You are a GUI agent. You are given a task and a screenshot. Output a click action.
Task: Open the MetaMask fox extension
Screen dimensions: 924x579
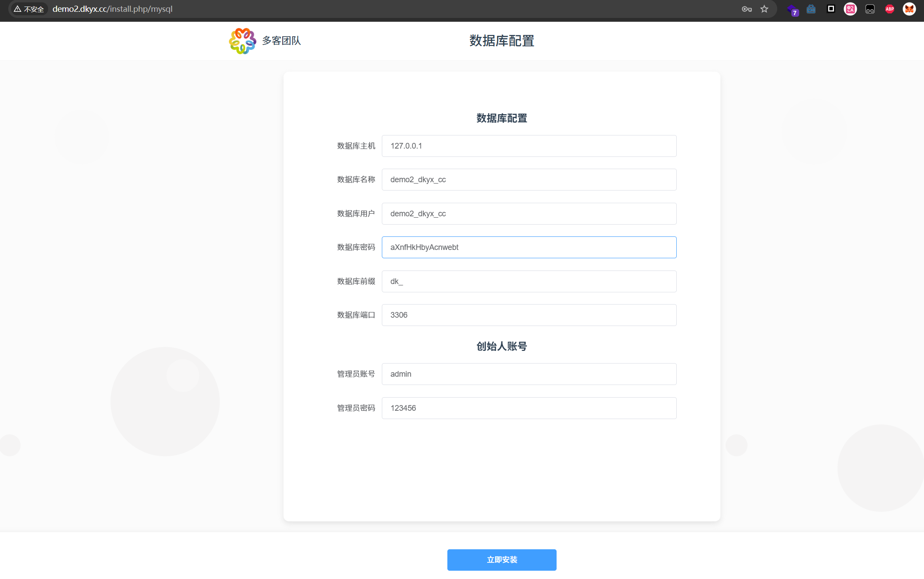(x=909, y=9)
